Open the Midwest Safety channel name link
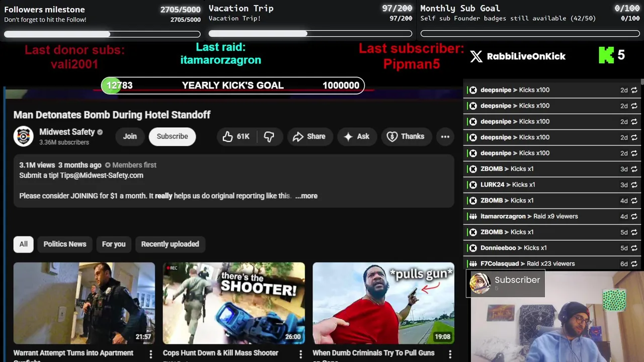This screenshot has height=362, width=644. pyautogui.click(x=67, y=132)
